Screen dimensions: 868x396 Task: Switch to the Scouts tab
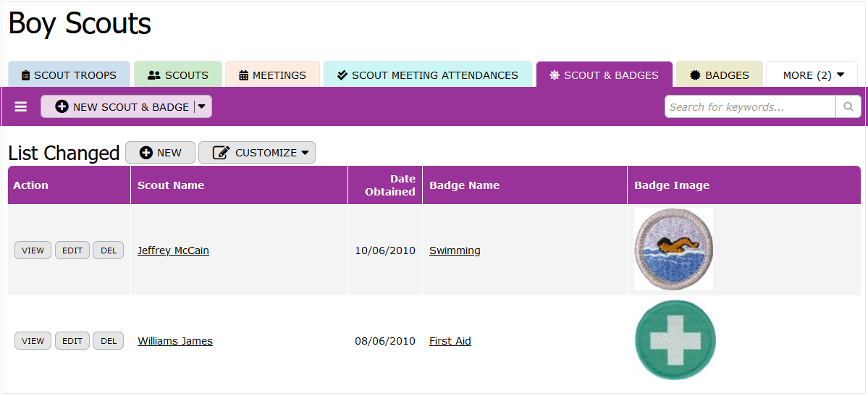[178, 75]
